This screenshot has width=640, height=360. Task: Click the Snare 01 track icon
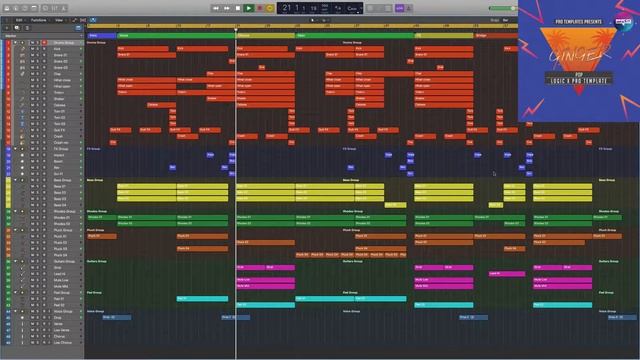pyautogui.click(x=22, y=55)
